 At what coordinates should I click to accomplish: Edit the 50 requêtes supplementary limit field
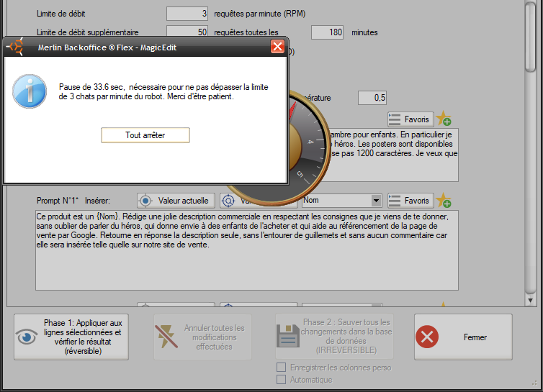(187, 32)
